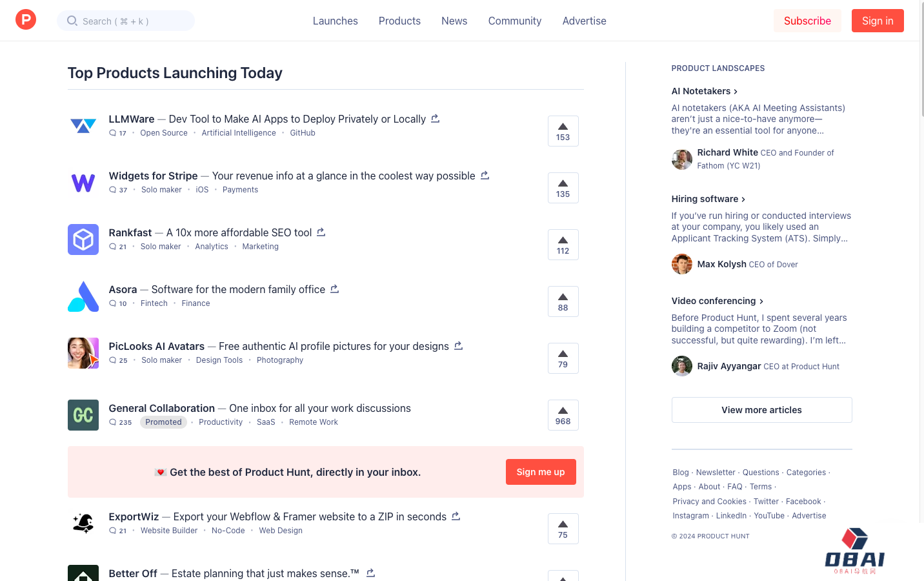
Task: Click the share icon next to Rankfast
Action: [x=321, y=232]
